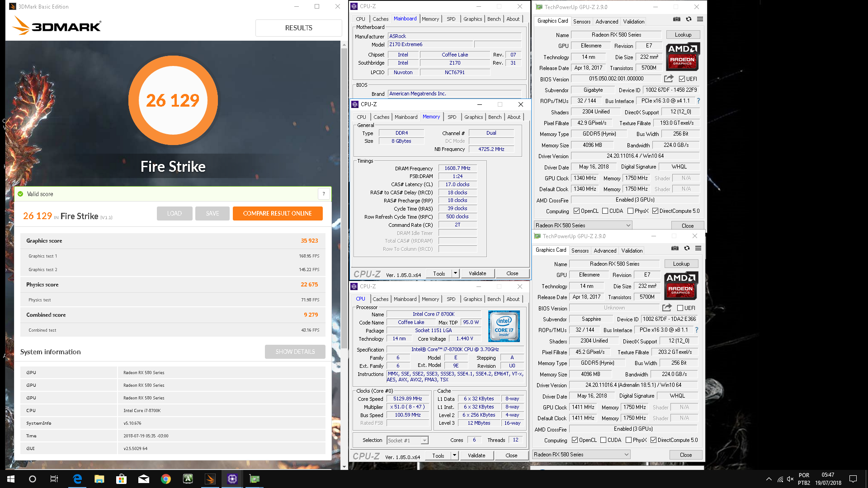Click COMPARE RESULT ONLINE button
868x488 pixels.
tap(278, 213)
